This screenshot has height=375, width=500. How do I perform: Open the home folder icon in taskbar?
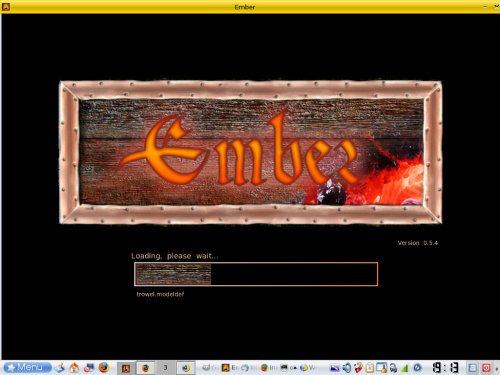point(74,368)
